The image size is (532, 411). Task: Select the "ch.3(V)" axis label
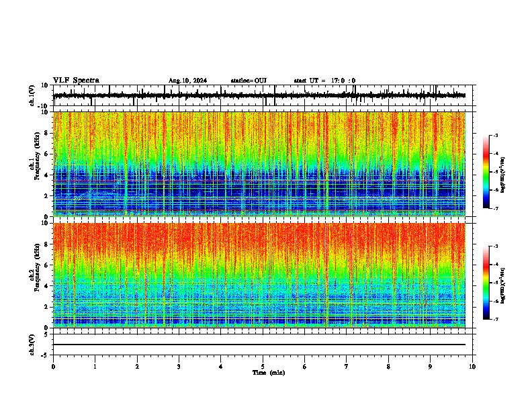point(32,345)
